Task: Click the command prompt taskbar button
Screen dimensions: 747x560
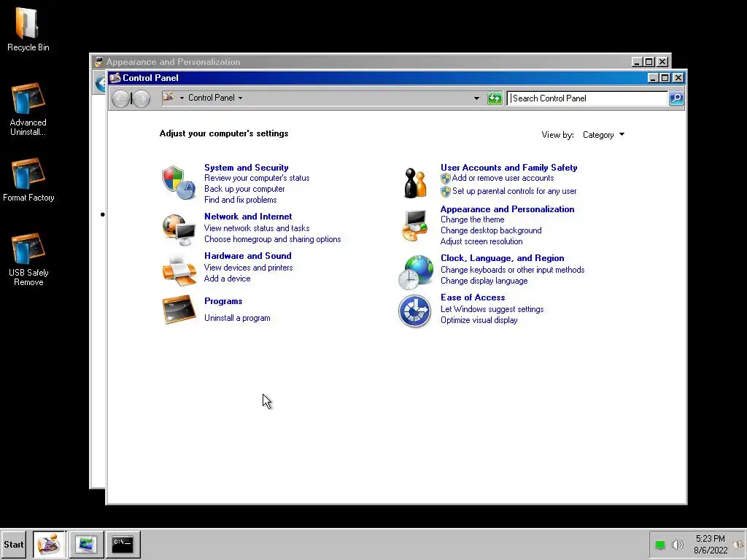Action: (123, 544)
